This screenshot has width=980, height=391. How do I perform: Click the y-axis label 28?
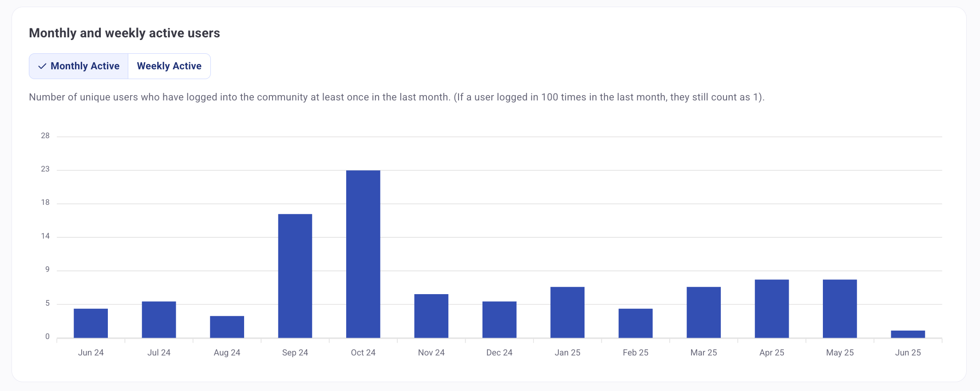pyautogui.click(x=45, y=136)
